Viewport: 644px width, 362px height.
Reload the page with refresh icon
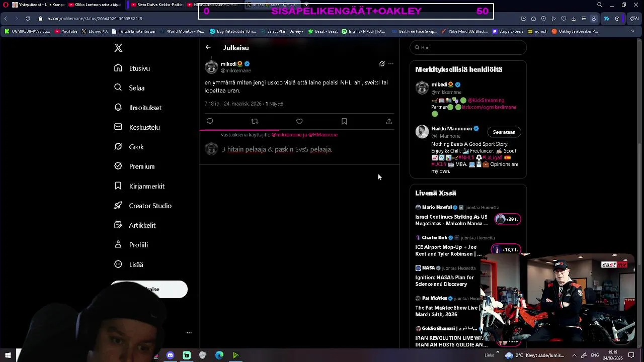click(x=27, y=19)
